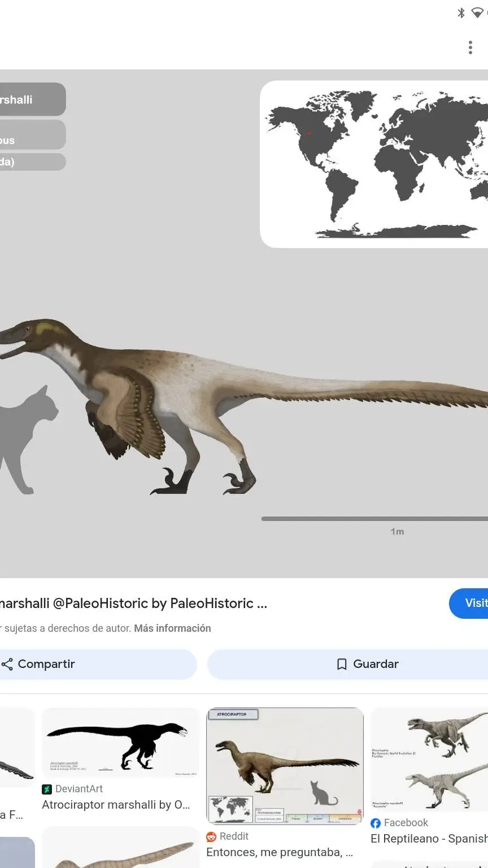Open the Reddit Atrociraptor thumbnail with cat
This screenshot has height=868, width=488.
point(285,766)
